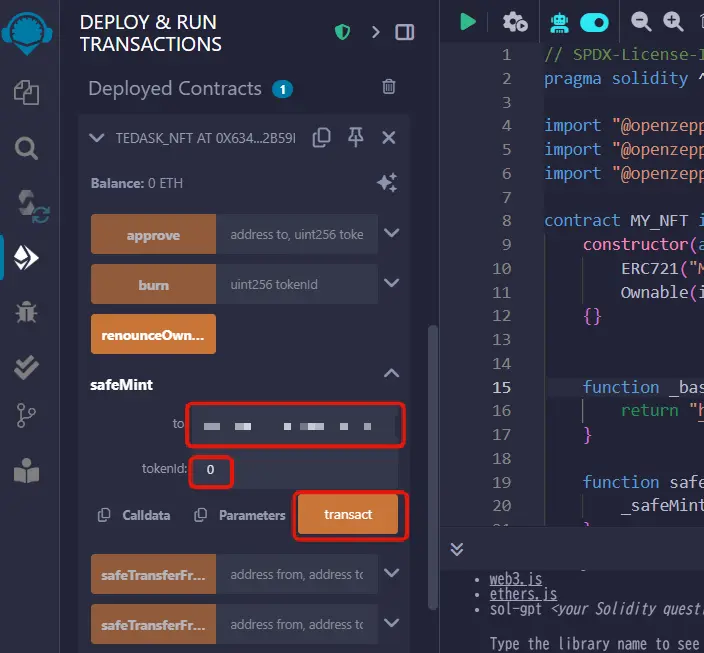Open the double-checkmark analysis icon
Image resolution: width=704 pixels, height=653 pixels.
click(x=26, y=367)
